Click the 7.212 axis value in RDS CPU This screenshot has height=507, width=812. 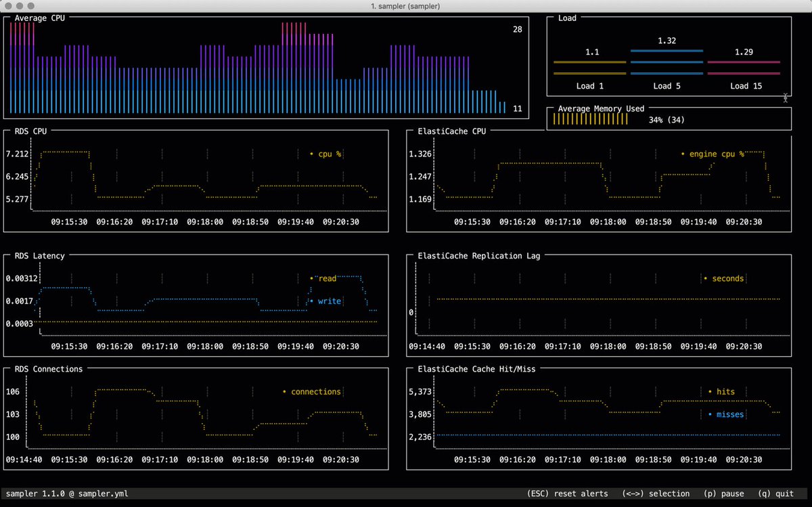click(x=17, y=154)
